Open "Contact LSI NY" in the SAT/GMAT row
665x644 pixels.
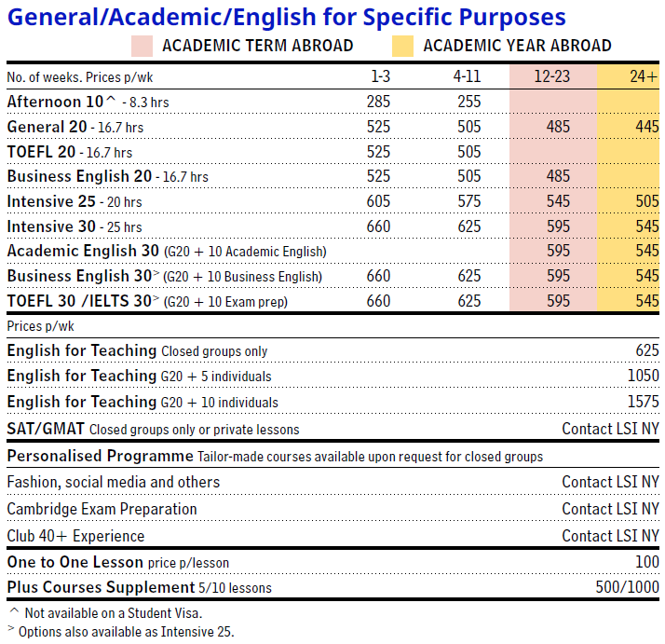click(610, 430)
